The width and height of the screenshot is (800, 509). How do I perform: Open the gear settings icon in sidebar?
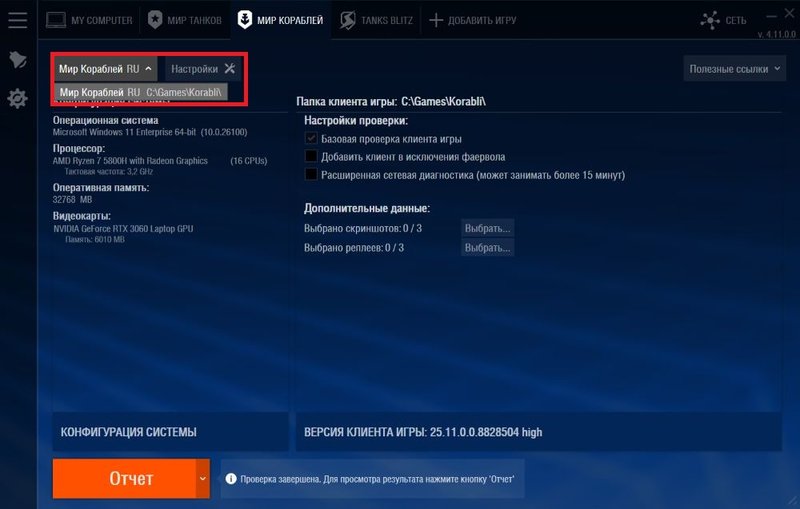click(17, 98)
